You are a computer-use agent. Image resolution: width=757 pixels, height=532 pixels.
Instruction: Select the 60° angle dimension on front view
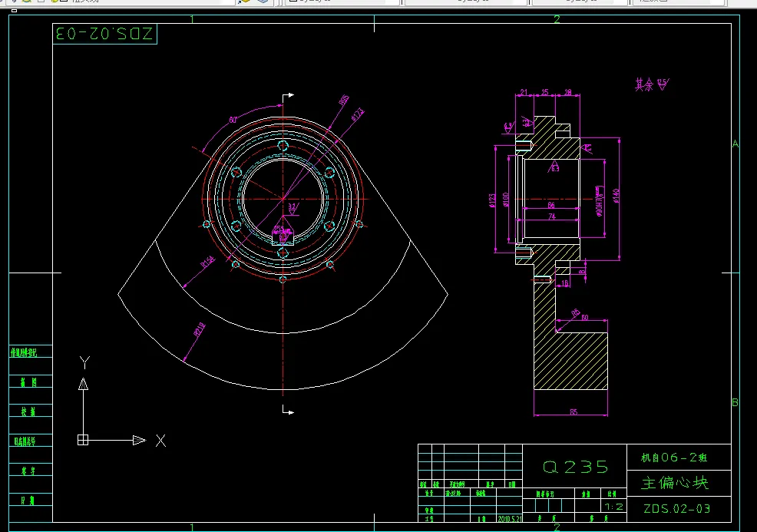click(x=233, y=119)
